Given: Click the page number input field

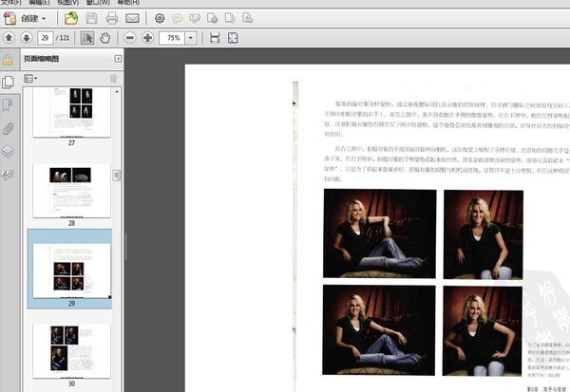Looking at the screenshot, I should tap(46, 38).
